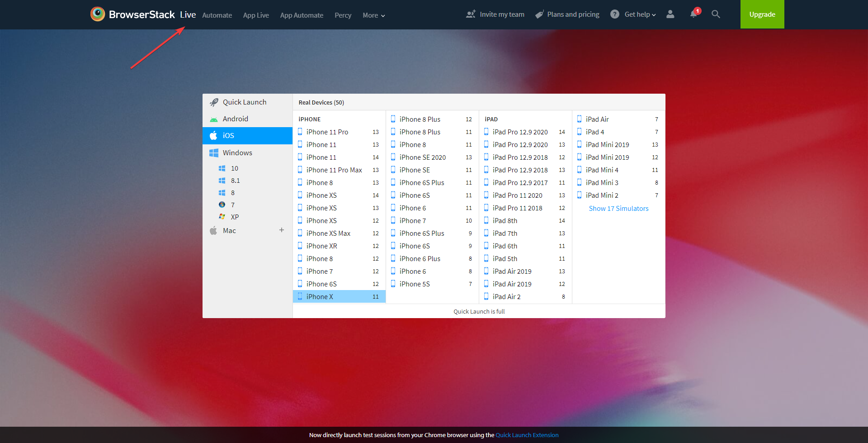
Task: Select Quick Launch in sidebar
Action: point(247,102)
